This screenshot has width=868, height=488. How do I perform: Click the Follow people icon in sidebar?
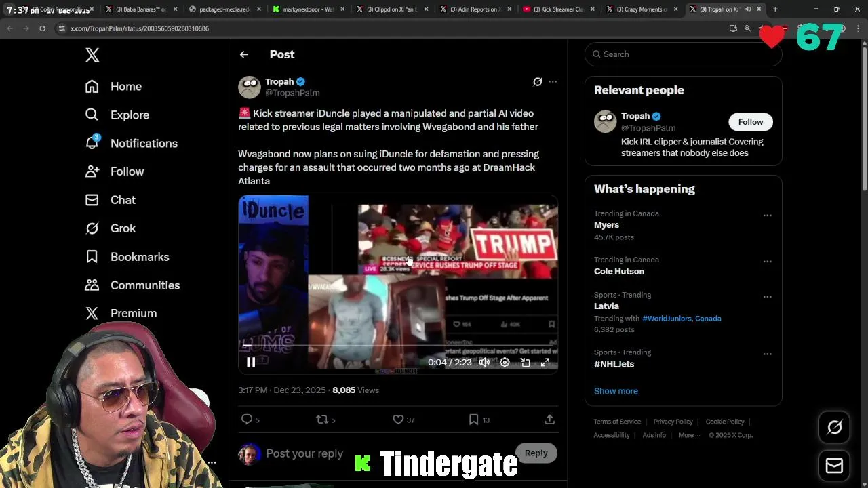92,171
